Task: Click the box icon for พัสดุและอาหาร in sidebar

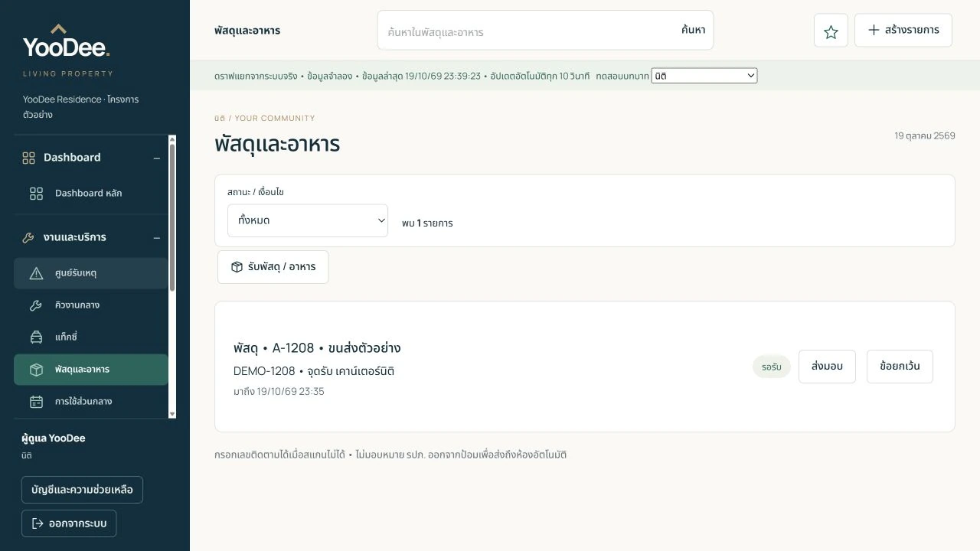Action: 36,370
